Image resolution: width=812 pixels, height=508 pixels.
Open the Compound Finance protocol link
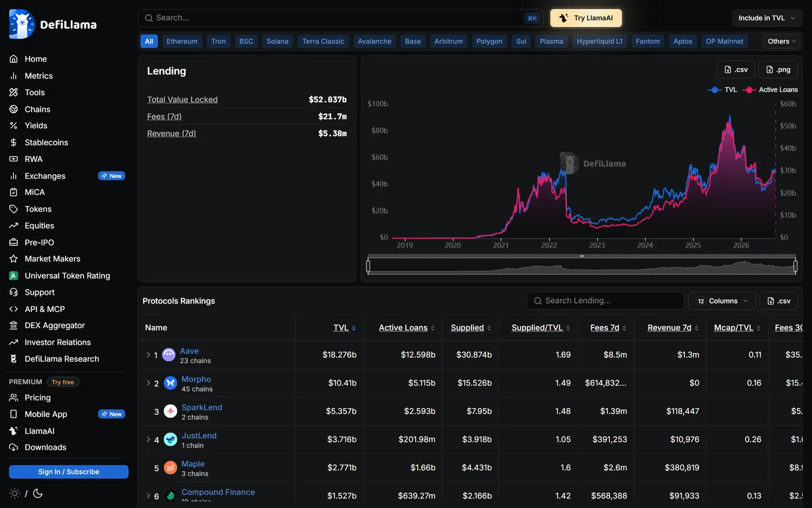(218, 492)
